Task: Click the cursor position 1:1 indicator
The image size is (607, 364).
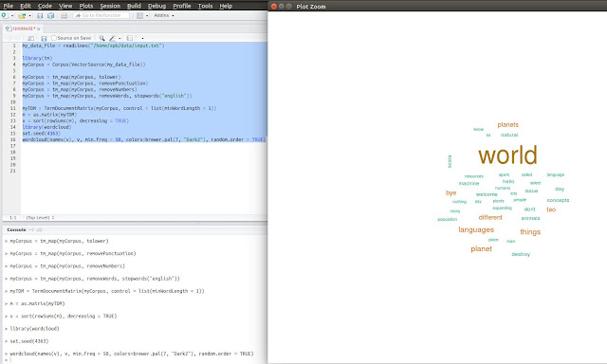Action: (x=12, y=218)
